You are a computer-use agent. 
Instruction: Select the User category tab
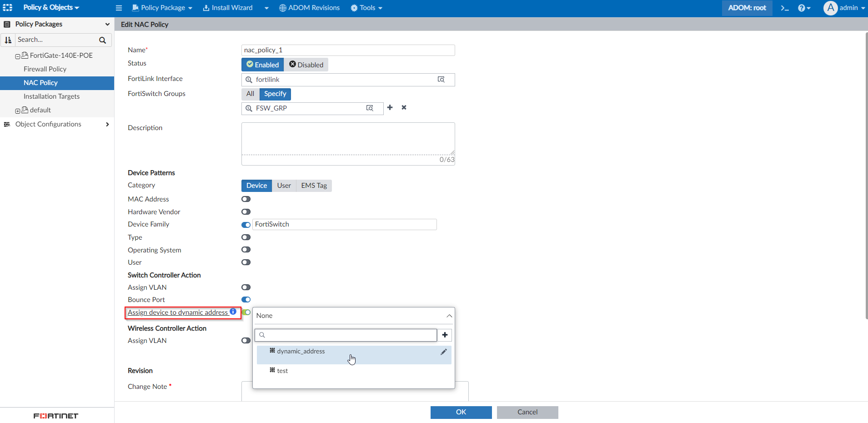coord(284,186)
